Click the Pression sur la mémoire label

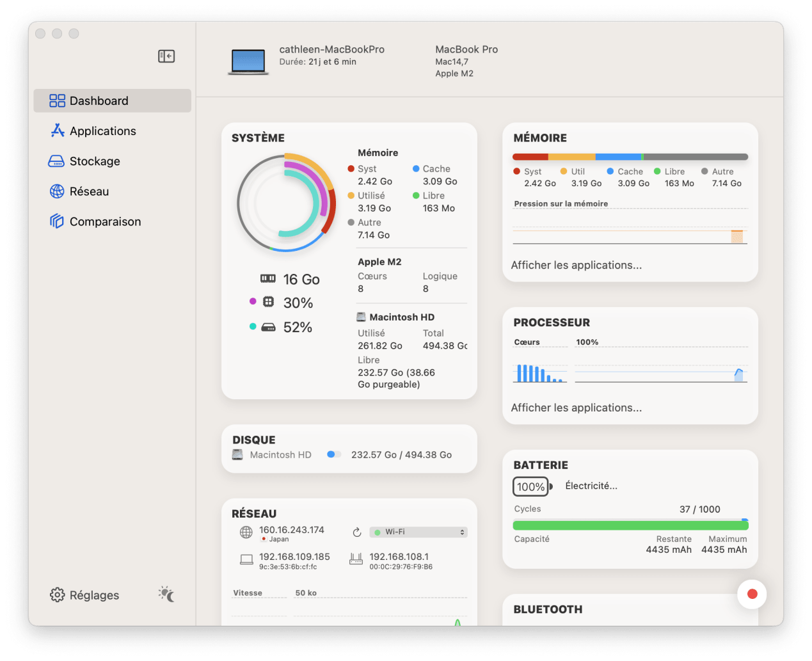(x=561, y=203)
